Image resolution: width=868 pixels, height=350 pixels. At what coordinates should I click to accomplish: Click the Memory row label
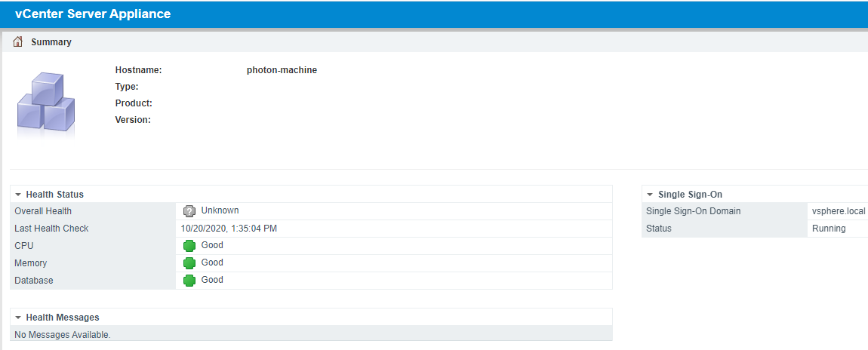(31, 263)
